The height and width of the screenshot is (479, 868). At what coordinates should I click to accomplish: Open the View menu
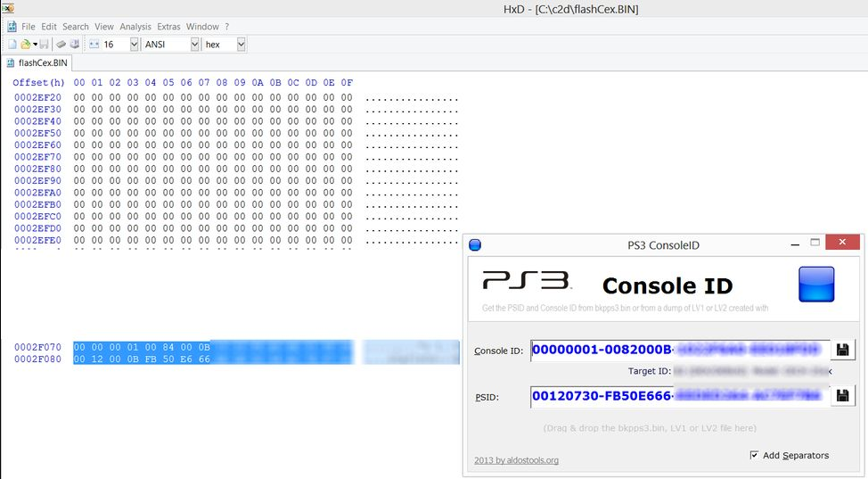pyautogui.click(x=104, y=27)
